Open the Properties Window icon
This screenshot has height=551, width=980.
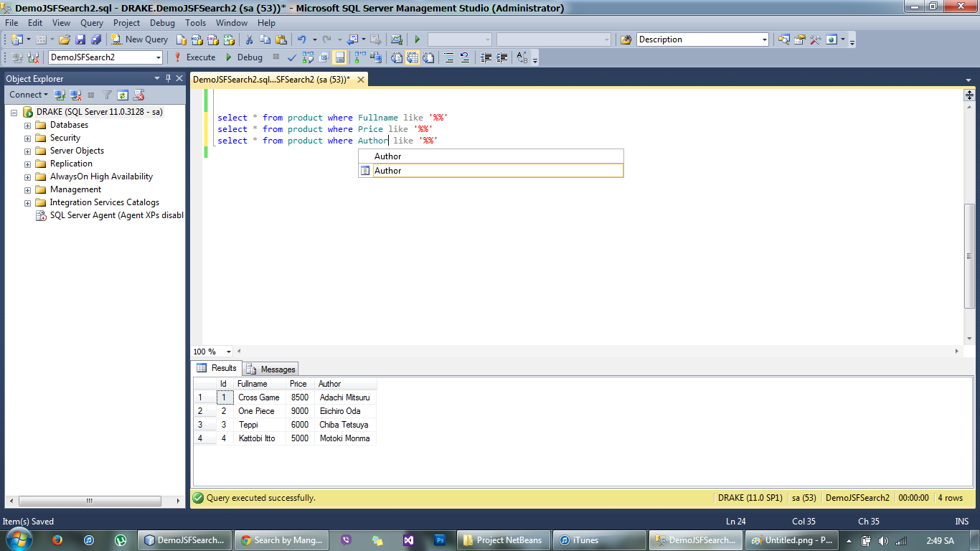click(799, 39)
